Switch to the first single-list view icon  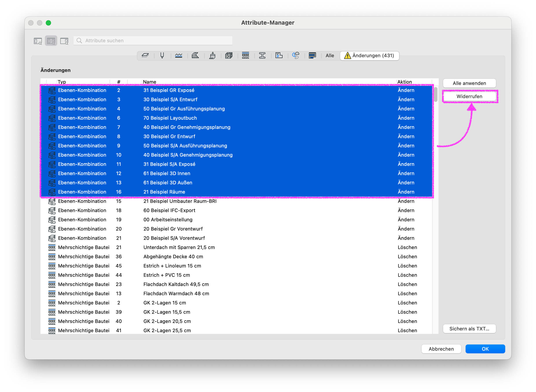[38, 41]
